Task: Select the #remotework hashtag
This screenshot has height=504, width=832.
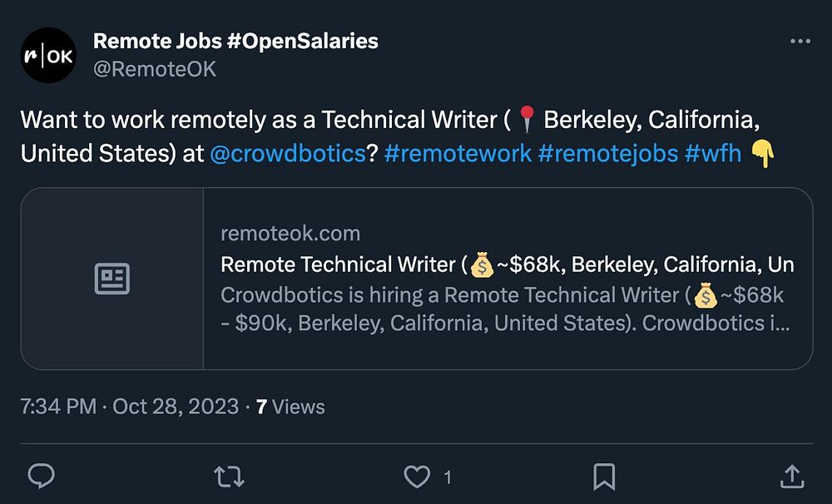Action: point(458,153)
